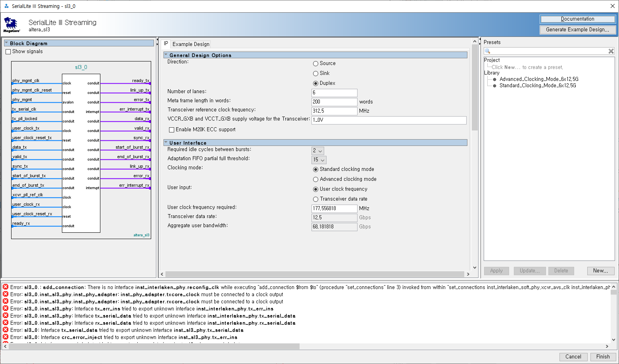This screenshot has height=364, width=619.
Task: Click the IP panel horizontal scrollbar
Action: 315,274
